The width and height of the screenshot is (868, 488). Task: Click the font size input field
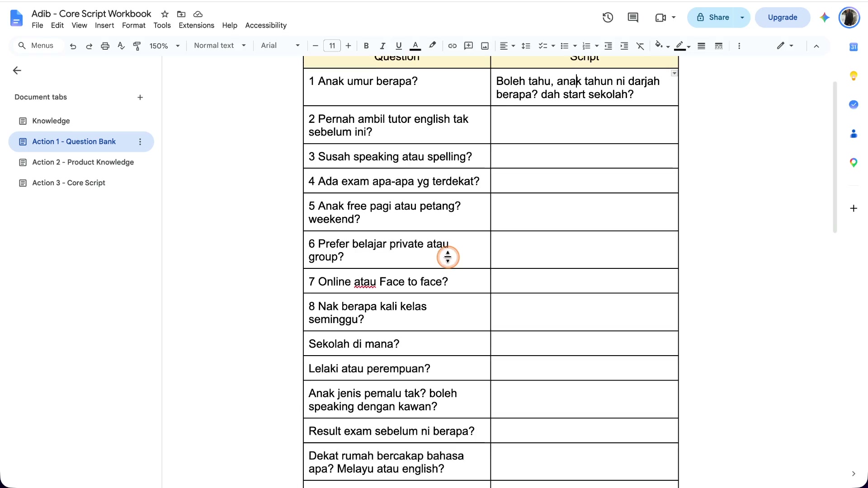click(x=332, y=46)
